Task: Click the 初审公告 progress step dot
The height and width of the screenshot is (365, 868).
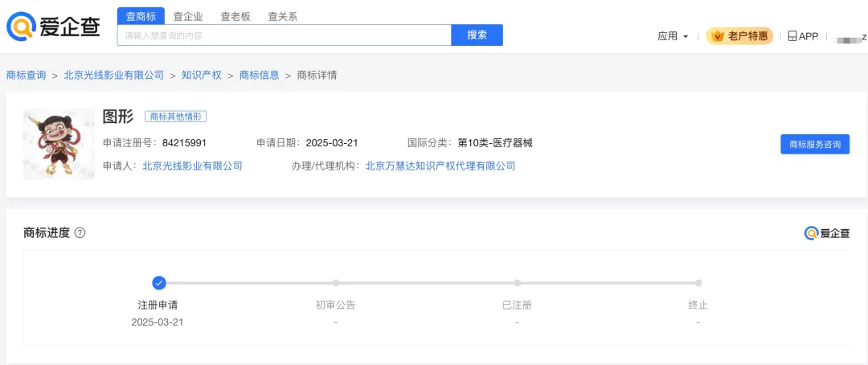Action: (335, 283)
